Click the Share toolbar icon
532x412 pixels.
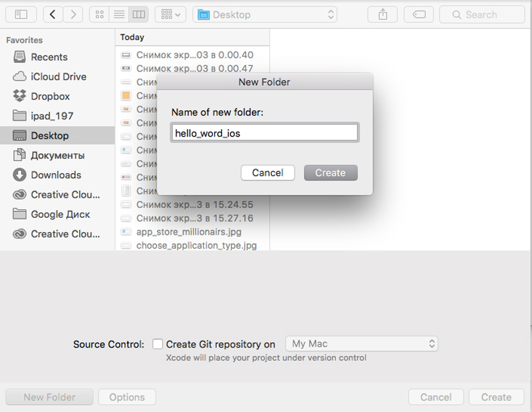pos(383,15)
